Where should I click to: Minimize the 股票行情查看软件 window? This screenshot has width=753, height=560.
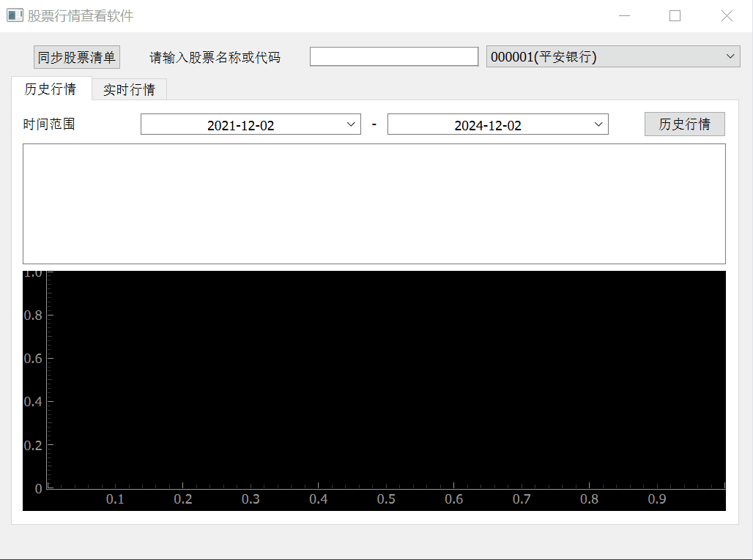tap(624, 16)
